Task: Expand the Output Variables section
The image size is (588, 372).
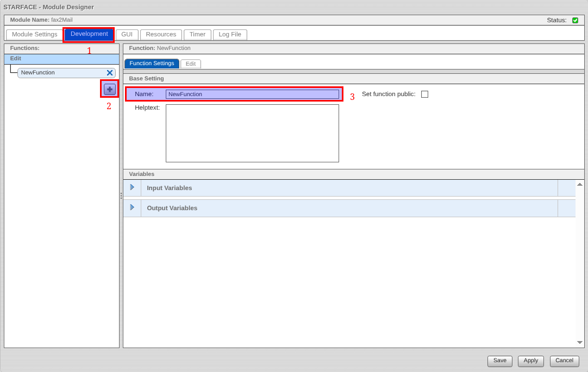Action: (x=132, y=207)
